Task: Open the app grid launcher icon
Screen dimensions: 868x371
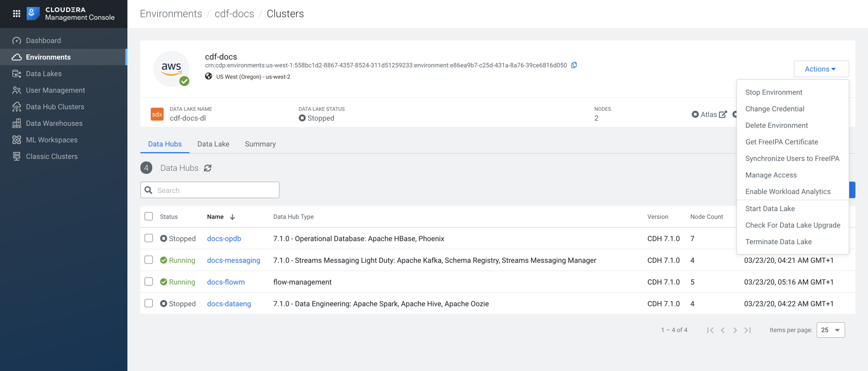Action: [x=17, y=13]
